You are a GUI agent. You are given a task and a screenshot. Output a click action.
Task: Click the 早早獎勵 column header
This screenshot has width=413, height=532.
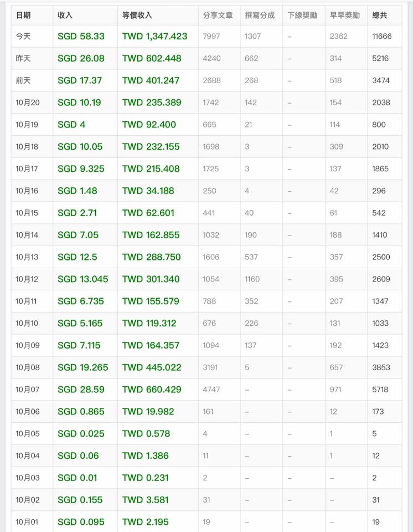click(x=344, y=15)
